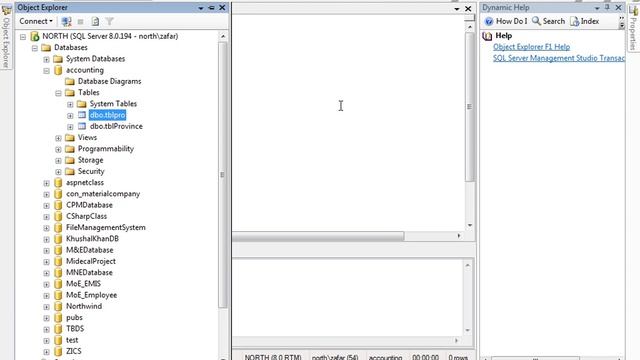Screen dimensions: 640x360
Task: Click the dbo.tblpro table icon
Action: pos(82,115)
